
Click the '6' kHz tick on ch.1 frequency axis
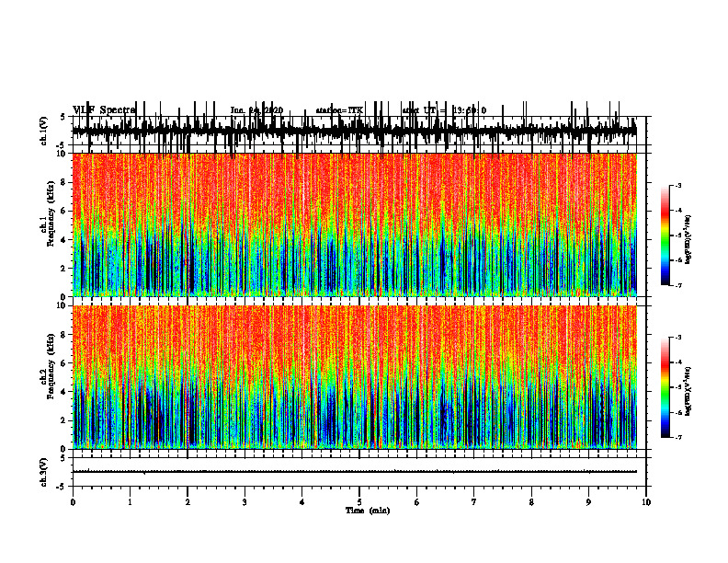64,211
